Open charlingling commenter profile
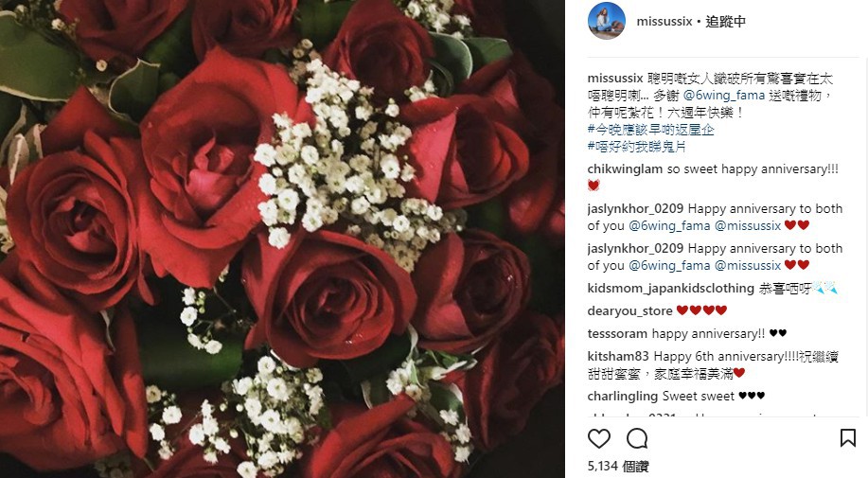 click(x=623, y=396)
